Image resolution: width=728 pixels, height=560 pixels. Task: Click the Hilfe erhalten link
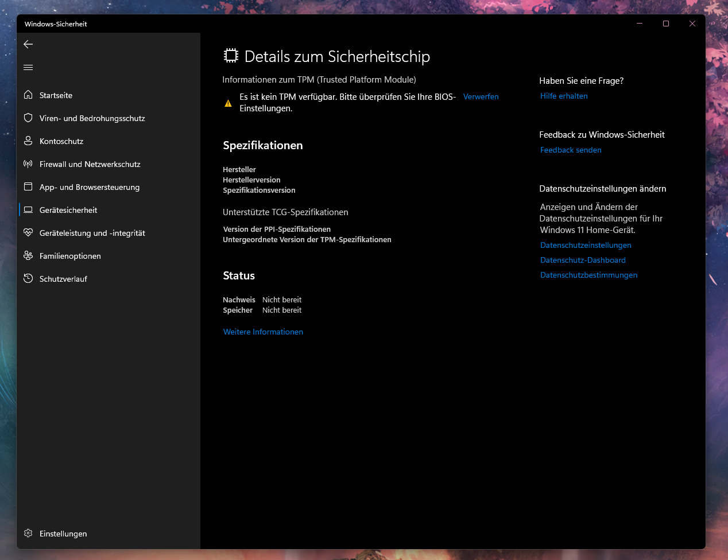click(x=564, y=96)
